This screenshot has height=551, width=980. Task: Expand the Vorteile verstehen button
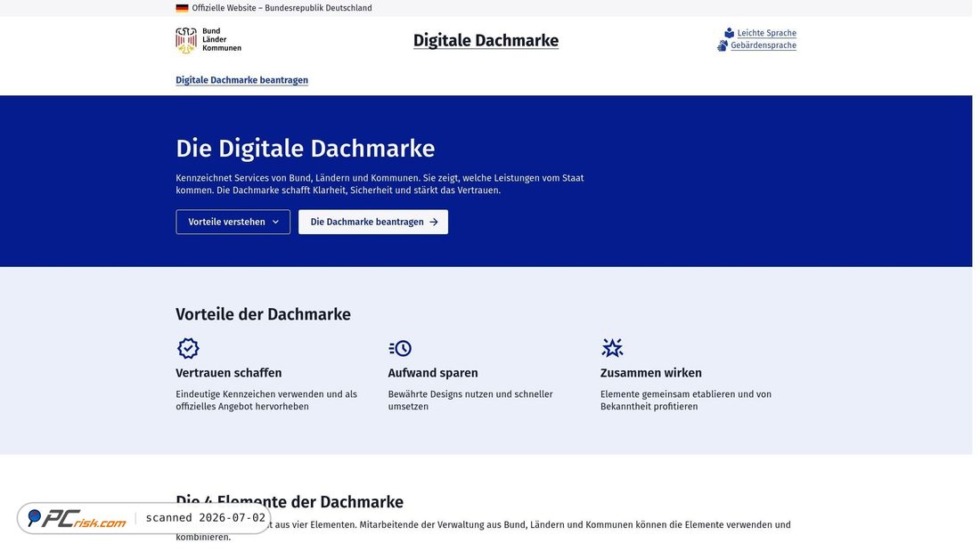pyautogui.click(x=233, y=222)
